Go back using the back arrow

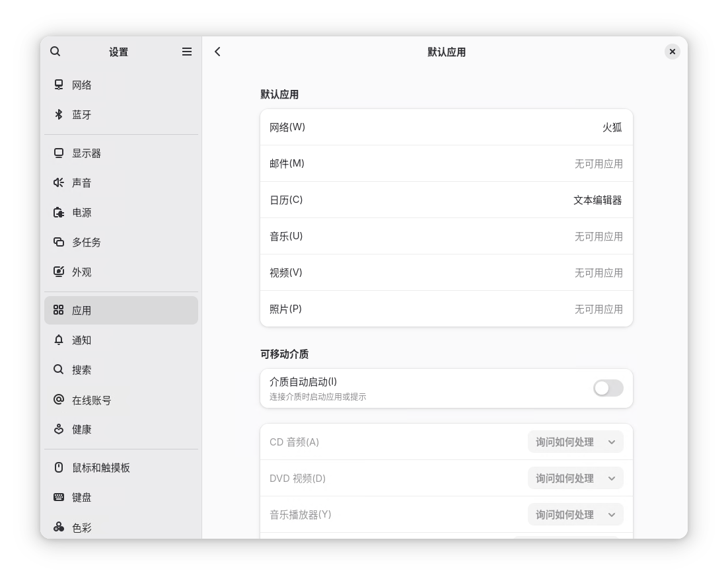click(217, 52)
